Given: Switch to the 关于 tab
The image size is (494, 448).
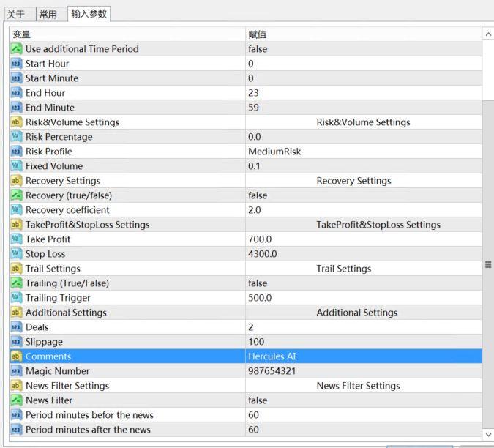Looking at the screenshot, I should (x=20, y=14).
